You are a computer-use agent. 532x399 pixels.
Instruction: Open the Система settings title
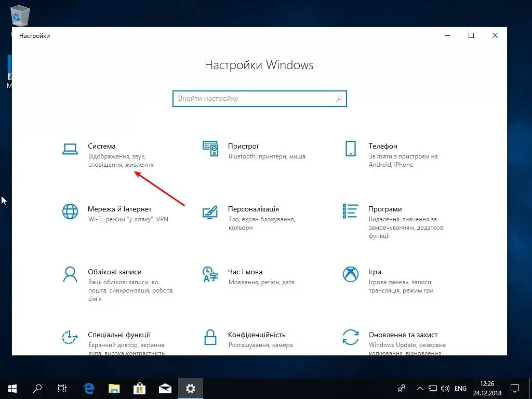click(x=102, y=146)
